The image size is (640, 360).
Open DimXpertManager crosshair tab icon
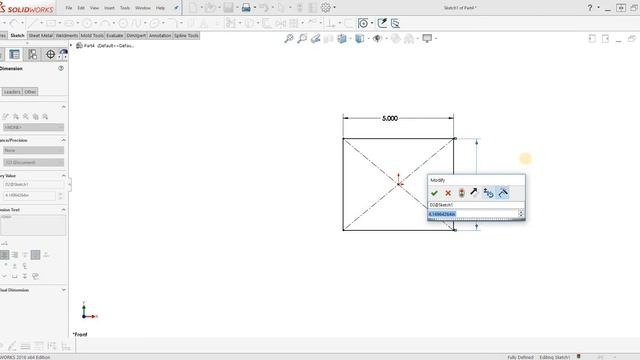(x=50, y=54)
